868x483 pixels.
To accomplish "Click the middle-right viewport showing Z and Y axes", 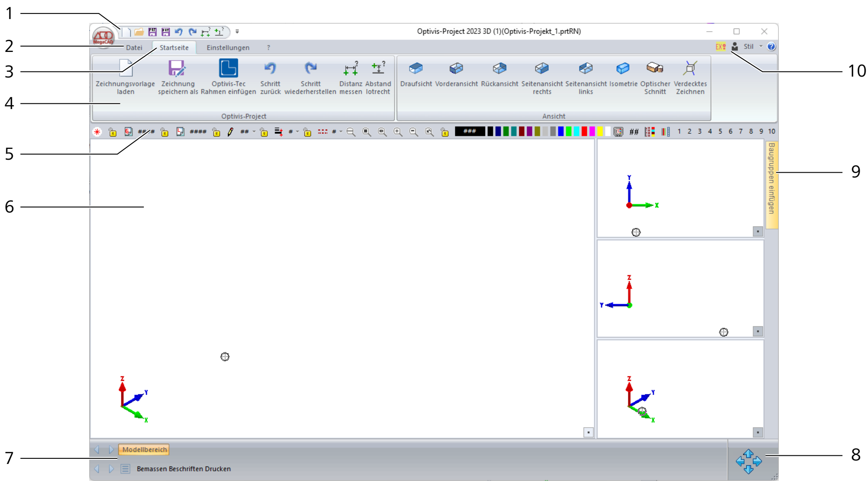I will pyautogui.click(x=680, y=289).
